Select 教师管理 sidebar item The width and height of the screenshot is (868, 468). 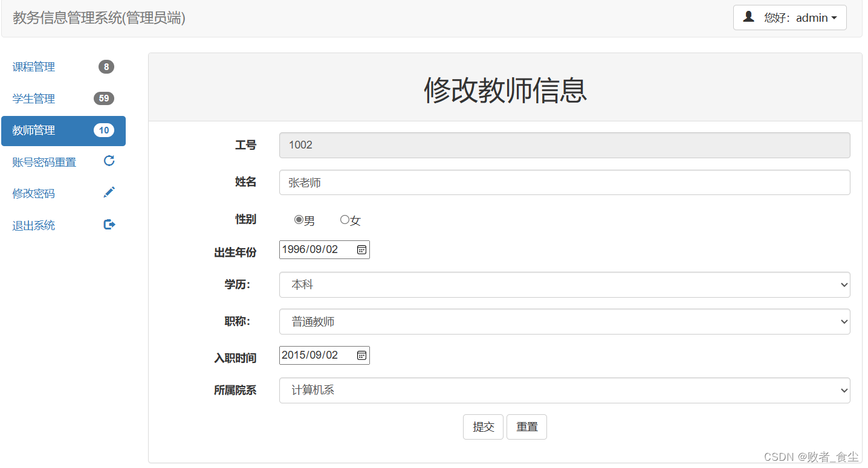[63, 131]
